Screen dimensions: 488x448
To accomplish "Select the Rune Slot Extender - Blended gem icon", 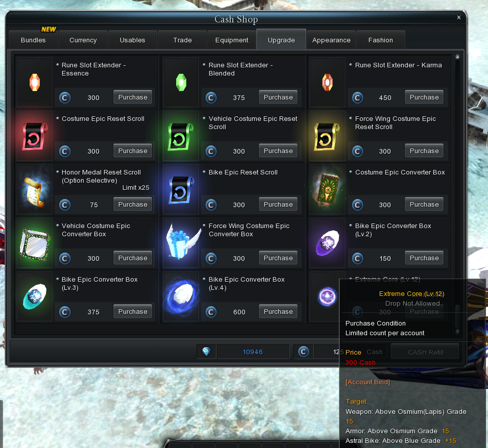I will click(x=181, y=82).
